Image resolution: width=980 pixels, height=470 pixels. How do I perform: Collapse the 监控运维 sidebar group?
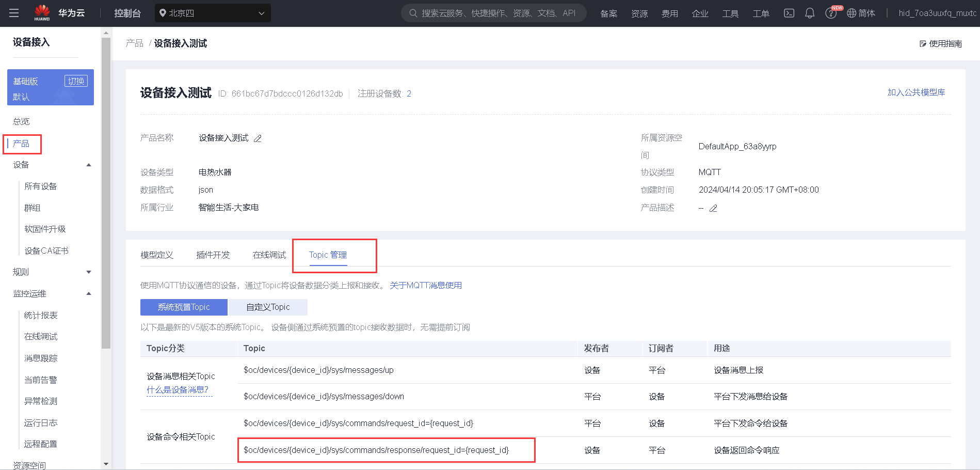pos(89,293)
